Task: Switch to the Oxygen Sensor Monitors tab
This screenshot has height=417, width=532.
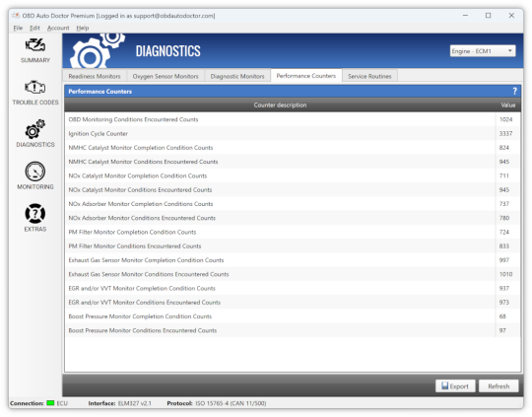Action: pos(166,76)
